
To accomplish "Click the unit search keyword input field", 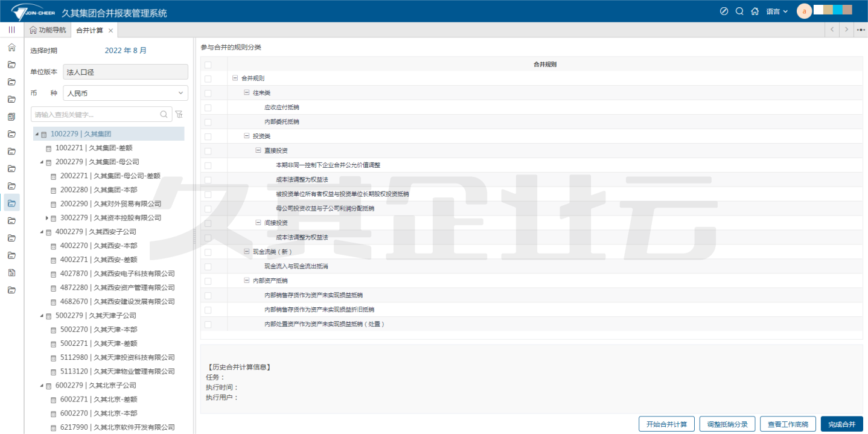I will tap(95, 115).
